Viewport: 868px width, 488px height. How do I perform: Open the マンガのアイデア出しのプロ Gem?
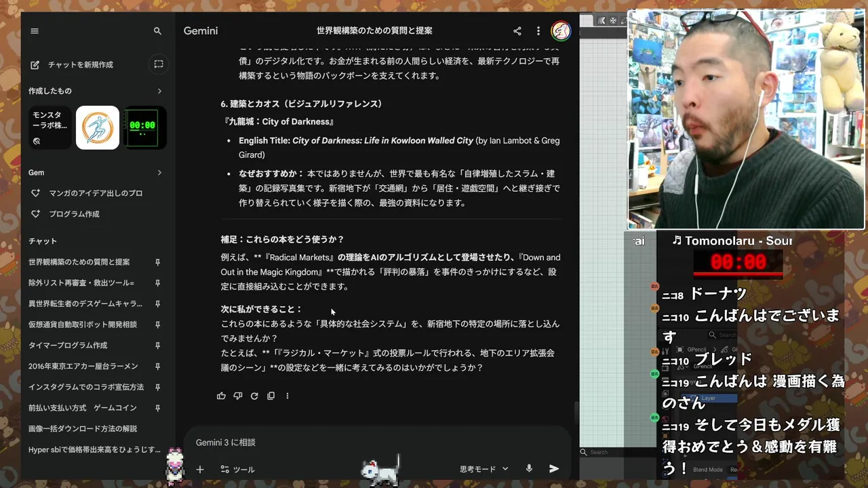tap(95, 193)
